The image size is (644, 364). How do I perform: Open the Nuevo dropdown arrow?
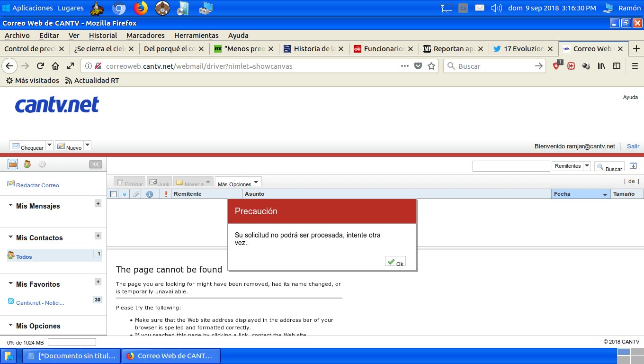[x=87, y=146]
